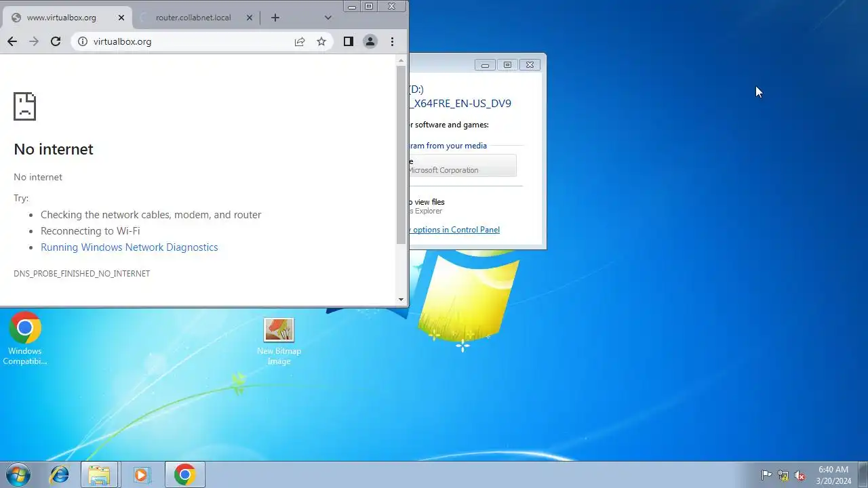View site information icon in address bar

[x=83, y=41]
